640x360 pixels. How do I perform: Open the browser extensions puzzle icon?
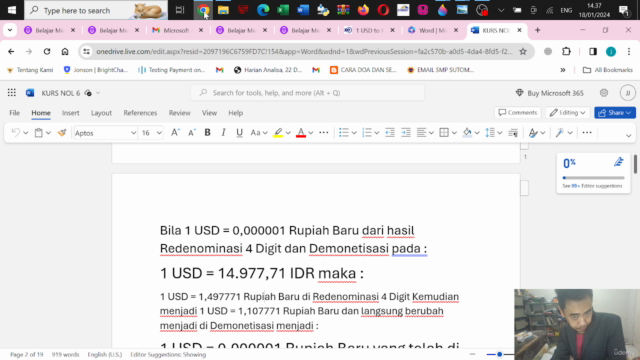click(566, 51)
